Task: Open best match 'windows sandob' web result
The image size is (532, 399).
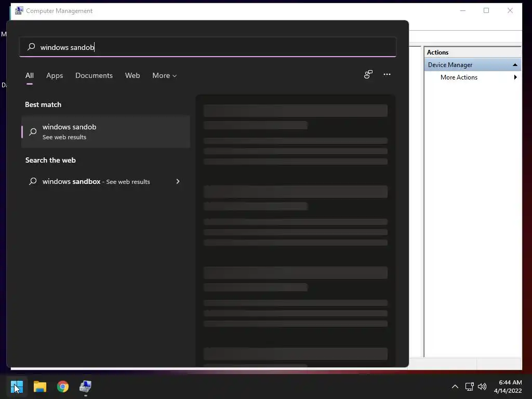Action: pos(105,131)
